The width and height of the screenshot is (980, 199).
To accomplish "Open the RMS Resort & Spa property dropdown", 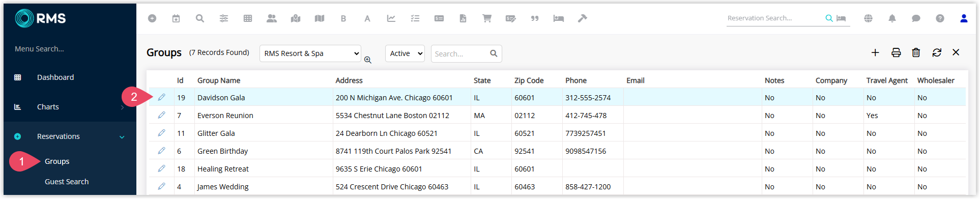I will 310,53.
